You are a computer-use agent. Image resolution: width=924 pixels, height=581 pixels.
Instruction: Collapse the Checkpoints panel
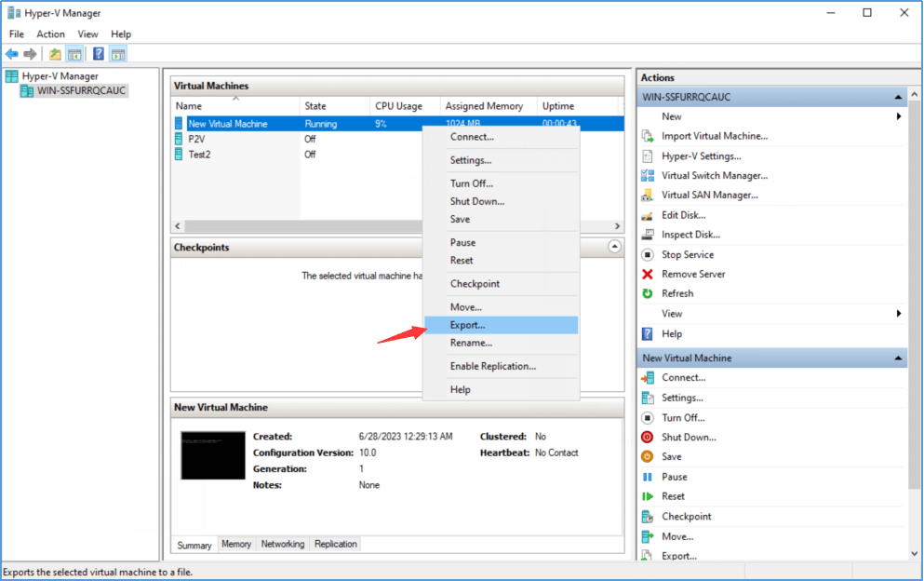point(614,247)
